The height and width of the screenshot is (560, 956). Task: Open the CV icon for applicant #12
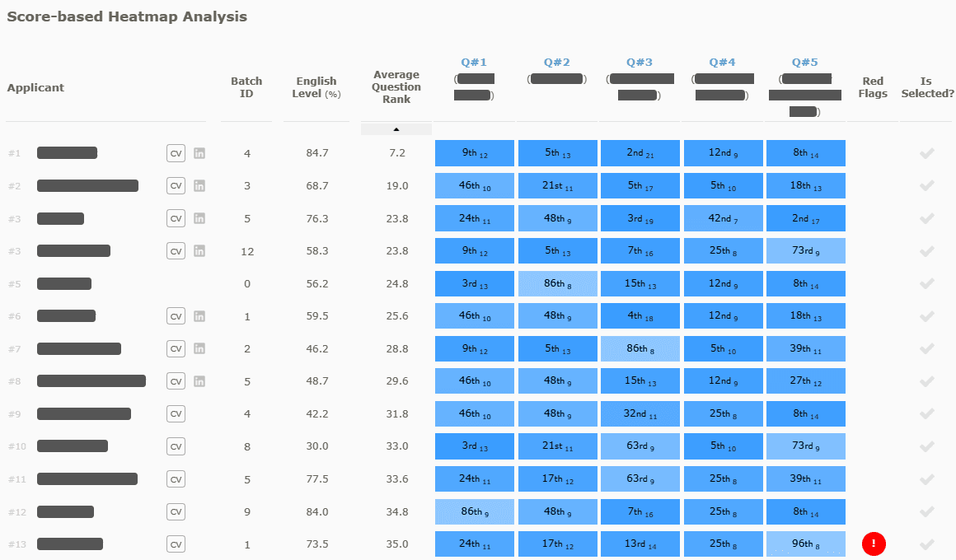click(x=176, y=512)
